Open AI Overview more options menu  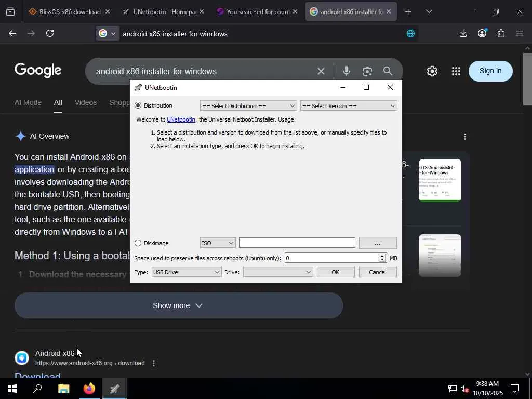(465, 137)
